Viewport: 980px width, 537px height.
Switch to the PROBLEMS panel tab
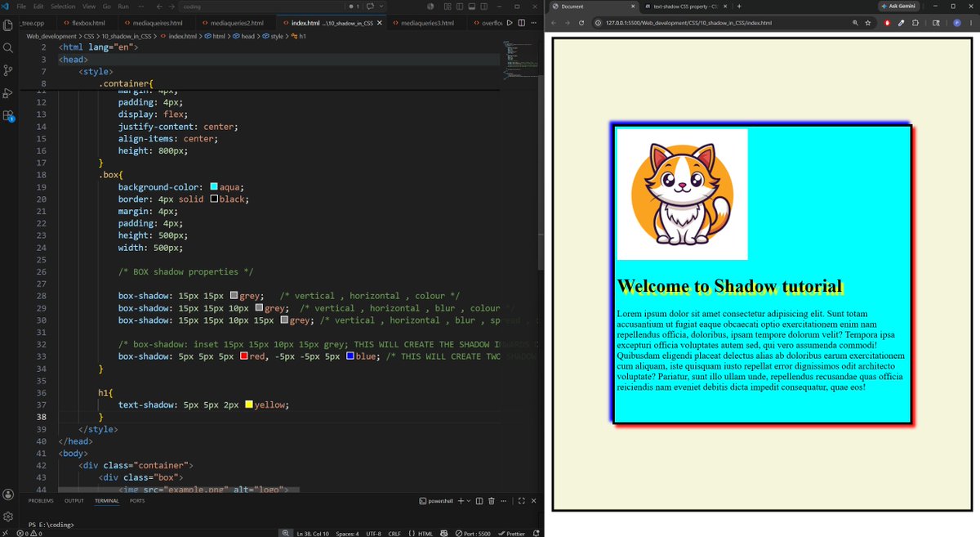click(41, 500)
